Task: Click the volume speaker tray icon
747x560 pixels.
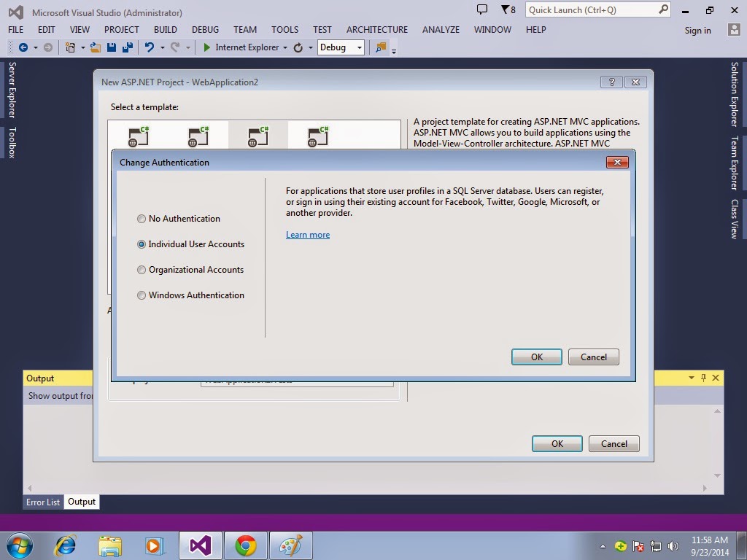Action: pyautogui.click(x=673, y=546)
